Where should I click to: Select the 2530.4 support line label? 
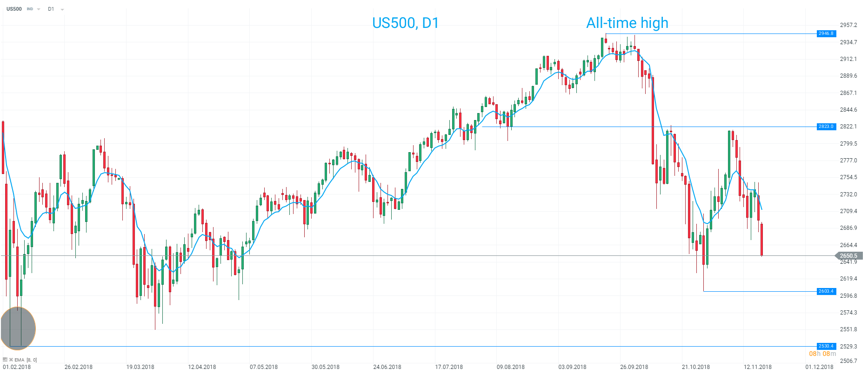point(826,346)
